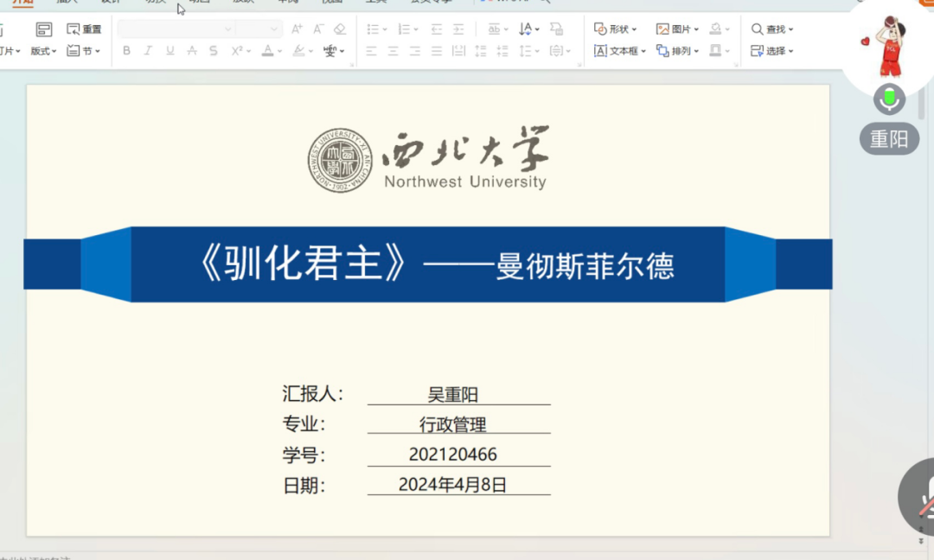This screenshot has width=934, height=560.
Task: Decrease font size with the A- icon
Action: (318, 29)
